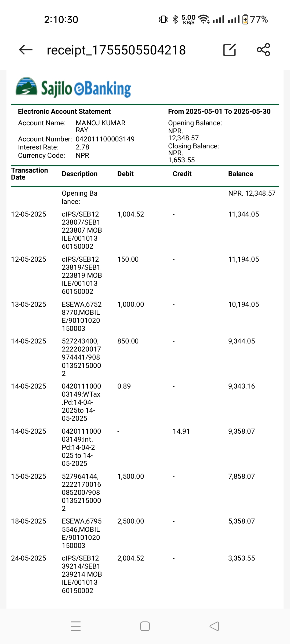Select the 3,353.55 balance amount
The height and width of the screenshot is (644, 290).
tap(241, 558)
